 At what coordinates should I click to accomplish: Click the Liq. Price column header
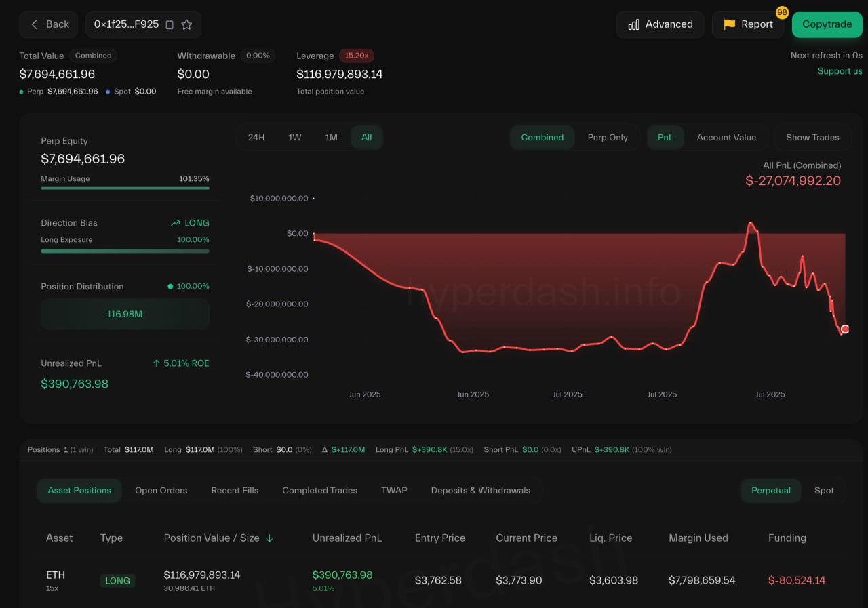coord(611,538)
